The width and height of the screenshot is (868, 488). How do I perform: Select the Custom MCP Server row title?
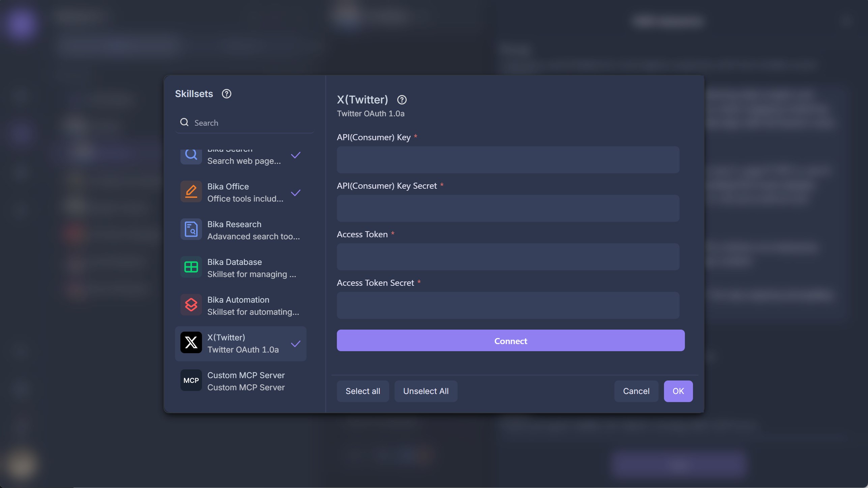click(x=246, y=375)
